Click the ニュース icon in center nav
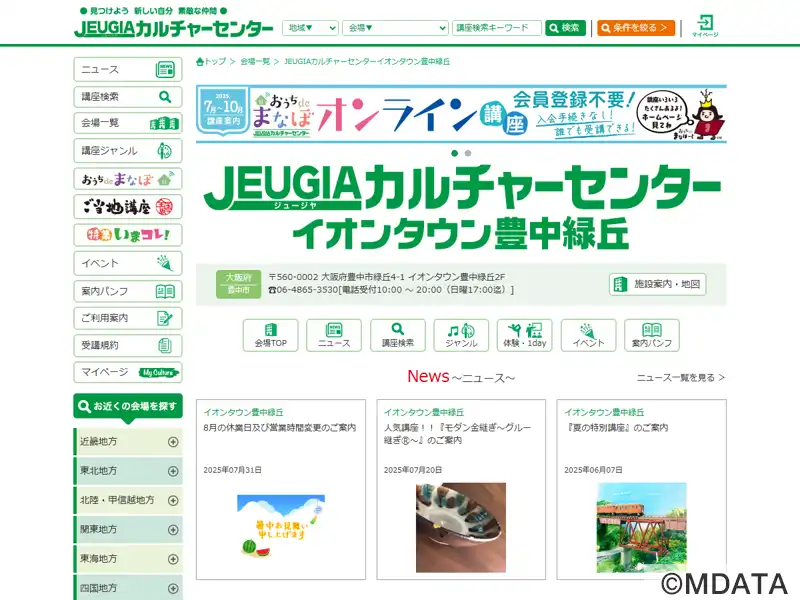 click(x=334, y=335)
